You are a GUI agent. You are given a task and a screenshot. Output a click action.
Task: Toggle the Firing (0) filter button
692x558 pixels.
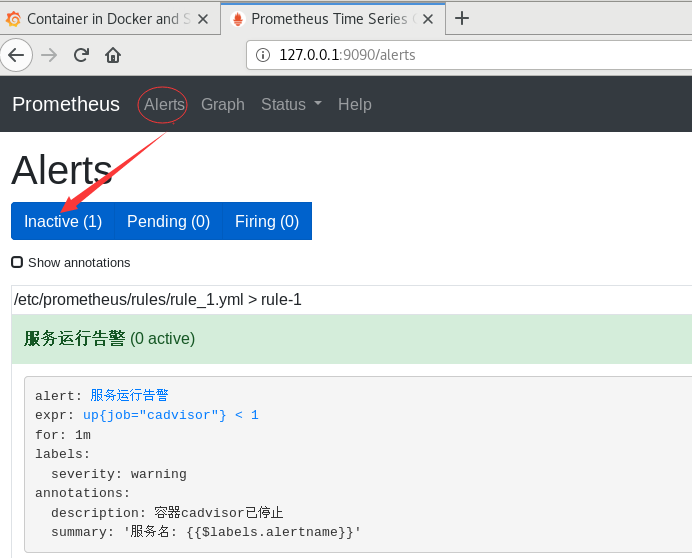coord(267,221)
